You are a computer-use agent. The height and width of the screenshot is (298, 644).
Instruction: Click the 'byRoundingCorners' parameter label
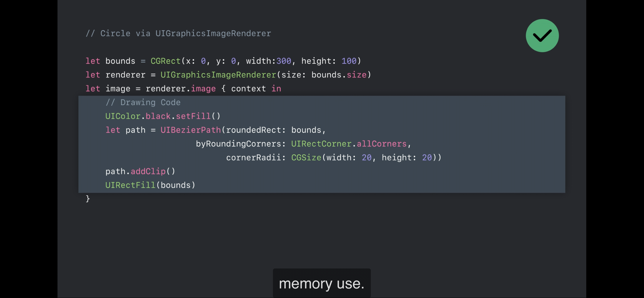[238, 144]
